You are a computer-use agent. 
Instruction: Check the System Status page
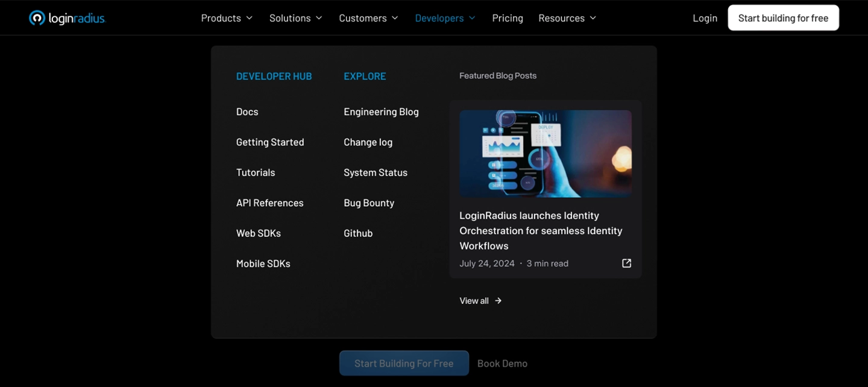click(375, 172)
